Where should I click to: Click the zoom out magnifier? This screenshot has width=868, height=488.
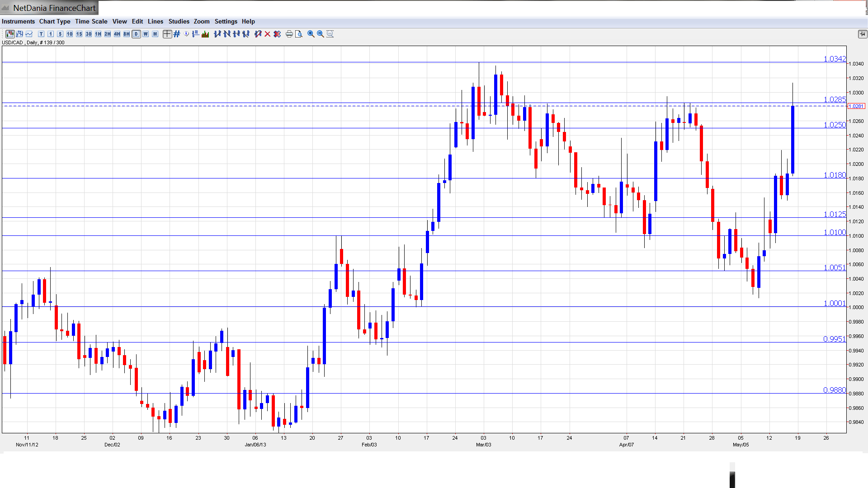click(x=321, y=34)
